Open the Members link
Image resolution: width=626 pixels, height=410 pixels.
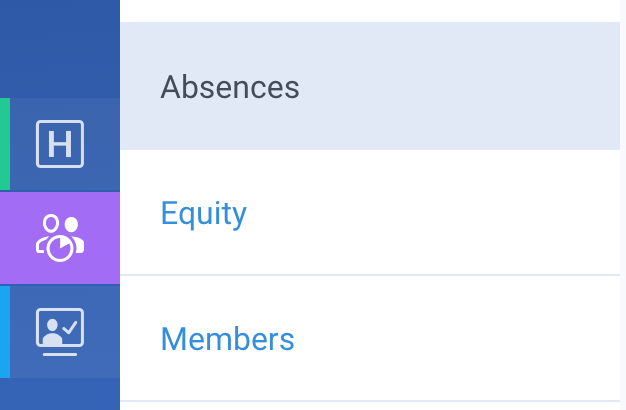click(228, 339)
